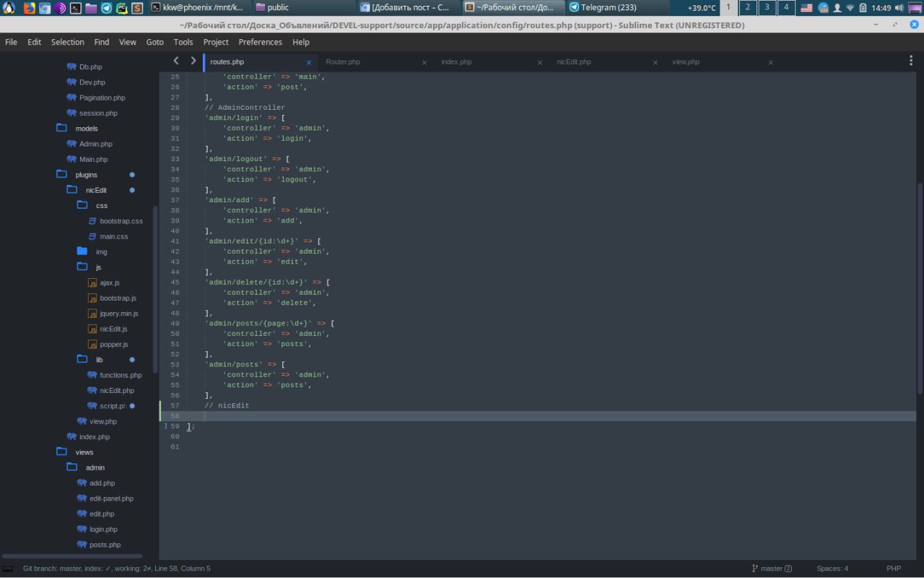
Task: Open functions.php in the sidebar
Action: pyautogui.click(x=121, y=375)
